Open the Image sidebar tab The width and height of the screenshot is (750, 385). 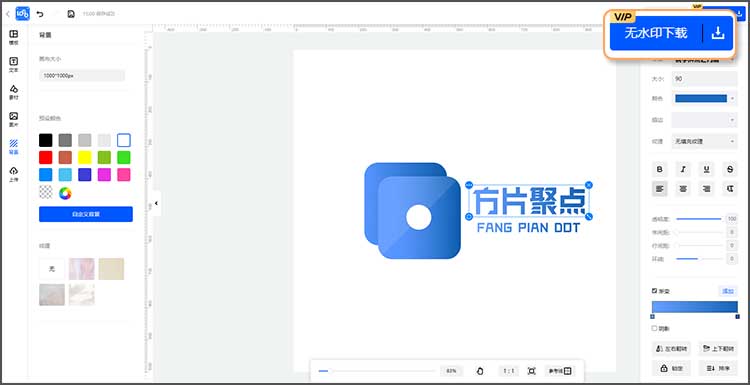13,120
